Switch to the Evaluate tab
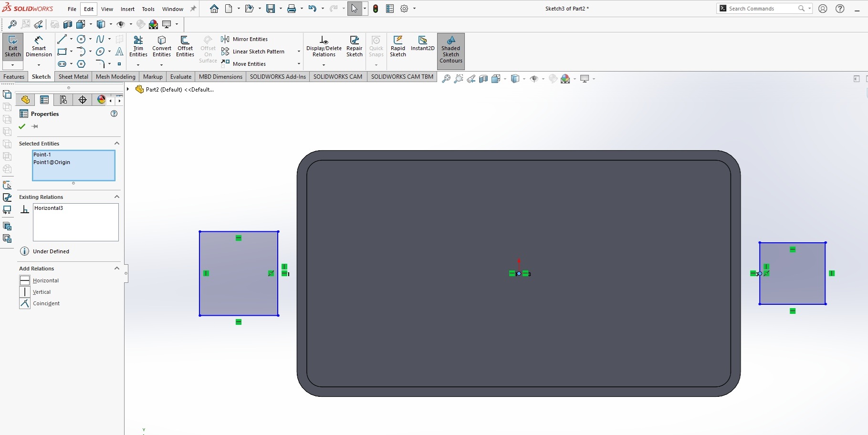Image resolution: width=868 pixels, height=435 pixels. point(180,77)
